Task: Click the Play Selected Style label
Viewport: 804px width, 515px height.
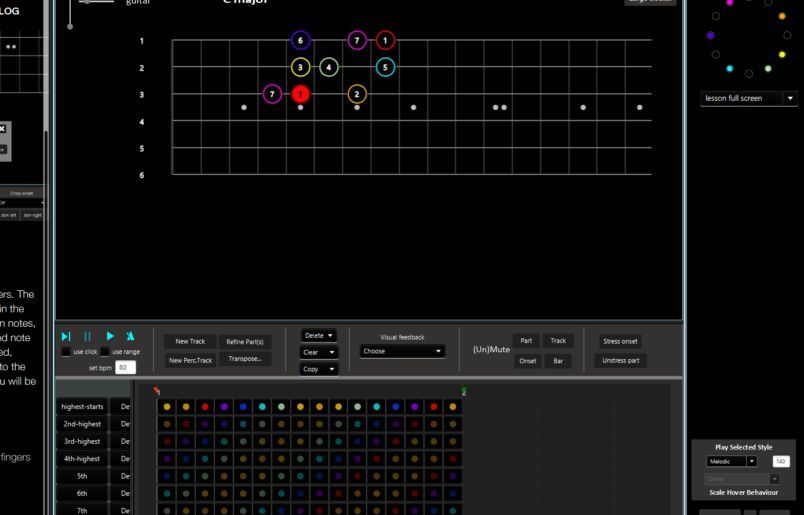Action: point(743,447)
